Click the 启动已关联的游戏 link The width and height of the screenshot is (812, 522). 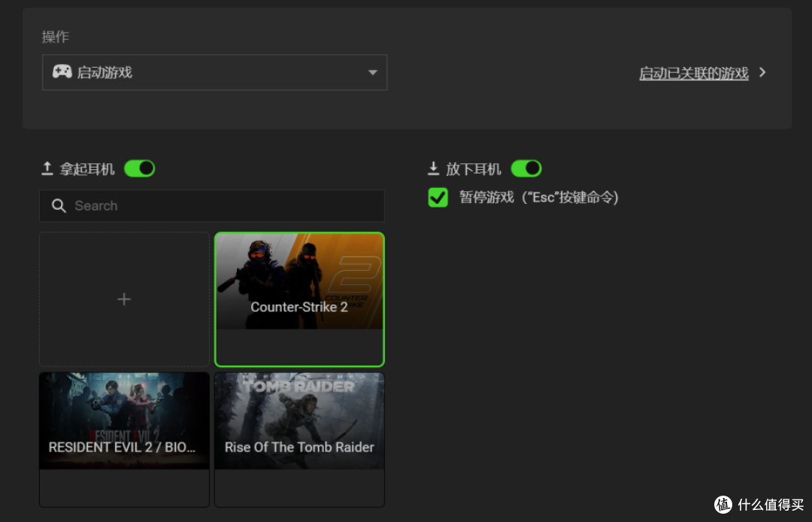[x=694, y=74]
